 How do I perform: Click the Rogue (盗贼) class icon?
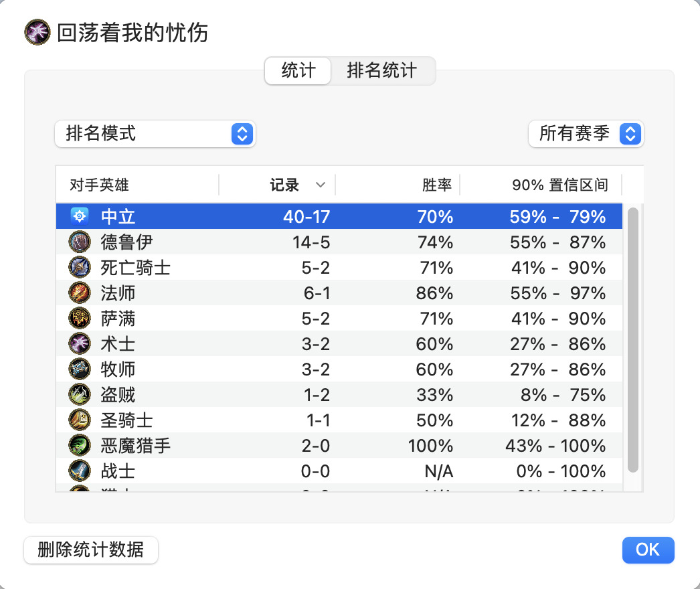point(80,395)
